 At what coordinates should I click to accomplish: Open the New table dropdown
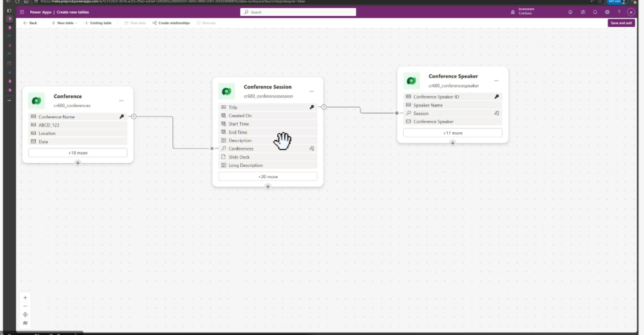64,23
